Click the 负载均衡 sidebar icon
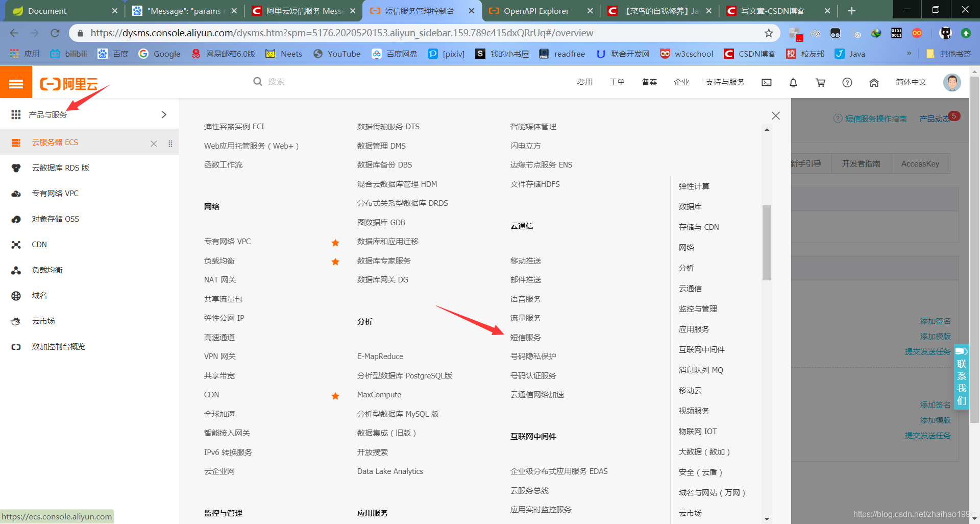Viewport: 980px width, 524px height. 16,270
